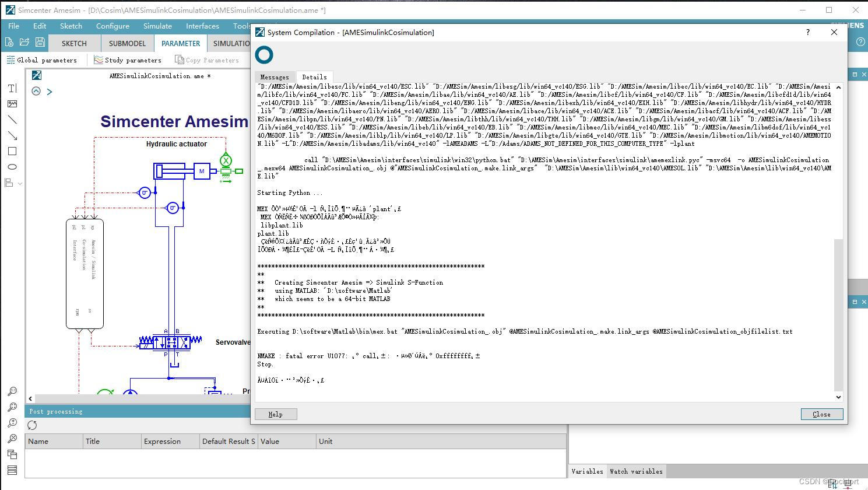The image size is (868, 490).
Task: Select the Line drawing tool
Action: (12, 120)
